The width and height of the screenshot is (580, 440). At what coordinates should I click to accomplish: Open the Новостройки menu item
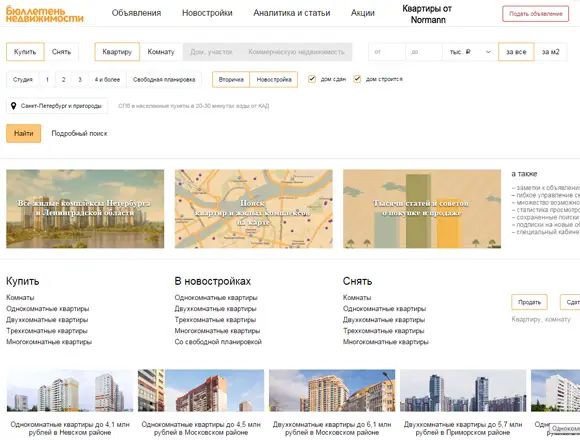tap(207, 13)
